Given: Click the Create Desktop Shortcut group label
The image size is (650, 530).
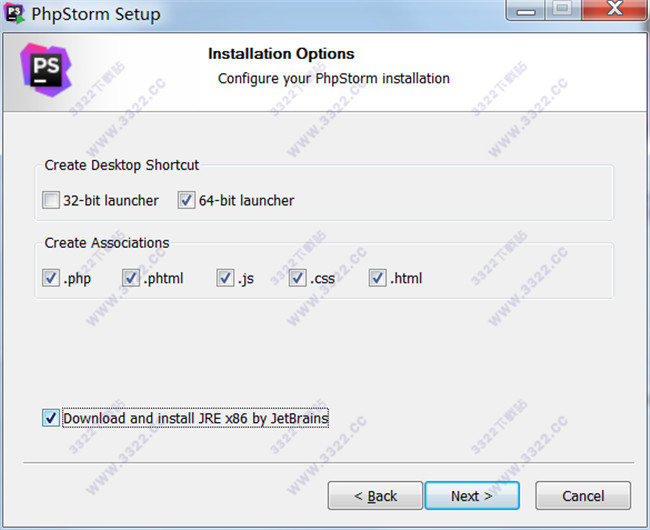Looking at the screenshot, I should [x=122, y=165].
